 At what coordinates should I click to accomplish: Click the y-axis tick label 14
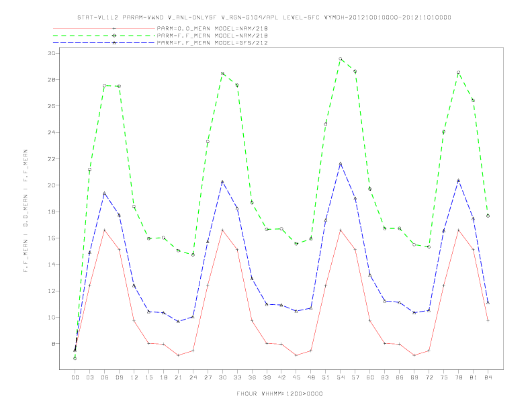click(52, 265)
